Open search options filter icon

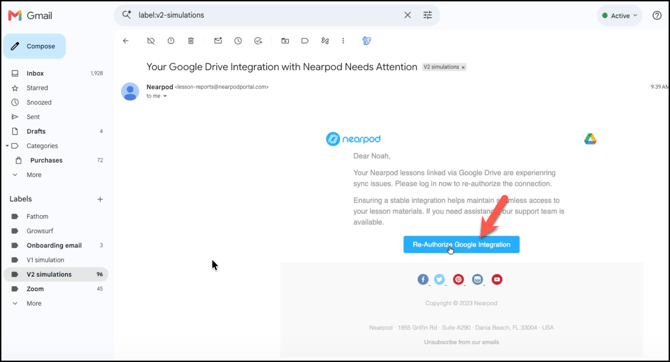point(428,15)
